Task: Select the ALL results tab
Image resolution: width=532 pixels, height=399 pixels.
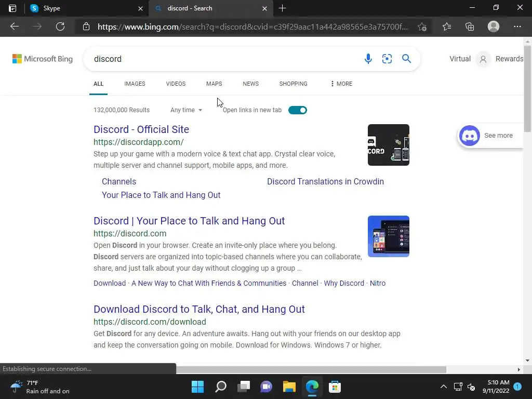Action: coord(98,84)
